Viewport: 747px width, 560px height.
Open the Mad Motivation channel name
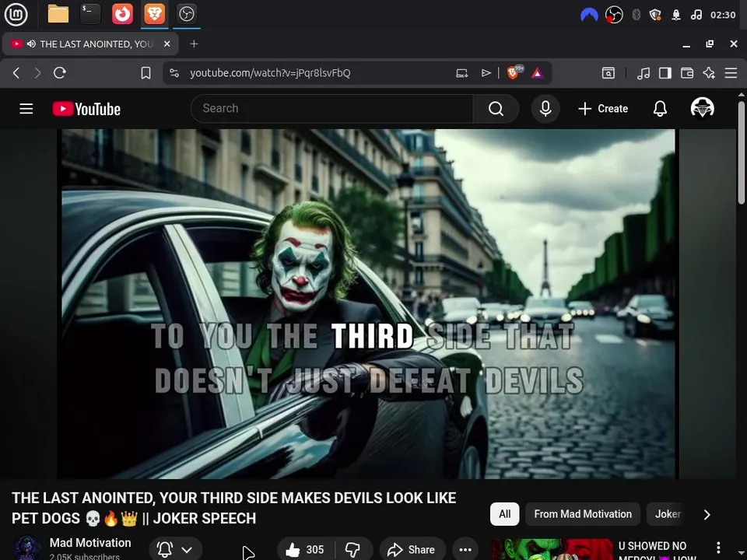click(90, 543)
